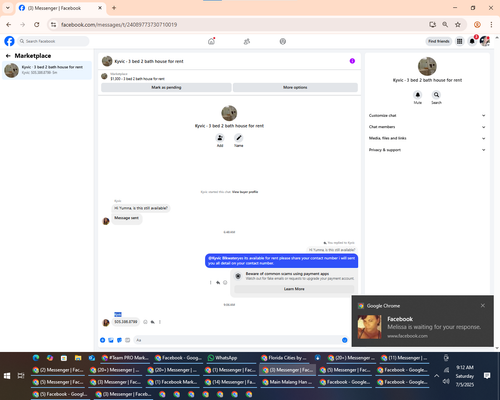The image size is (500, 400).
Task: Go back using the Marketplace arrow
Action: [8, 56]
